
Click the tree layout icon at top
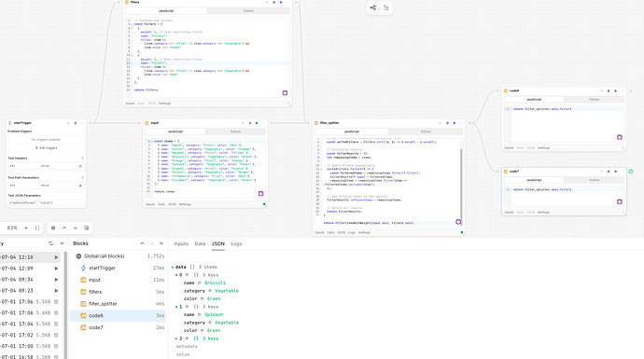point(386,7)
